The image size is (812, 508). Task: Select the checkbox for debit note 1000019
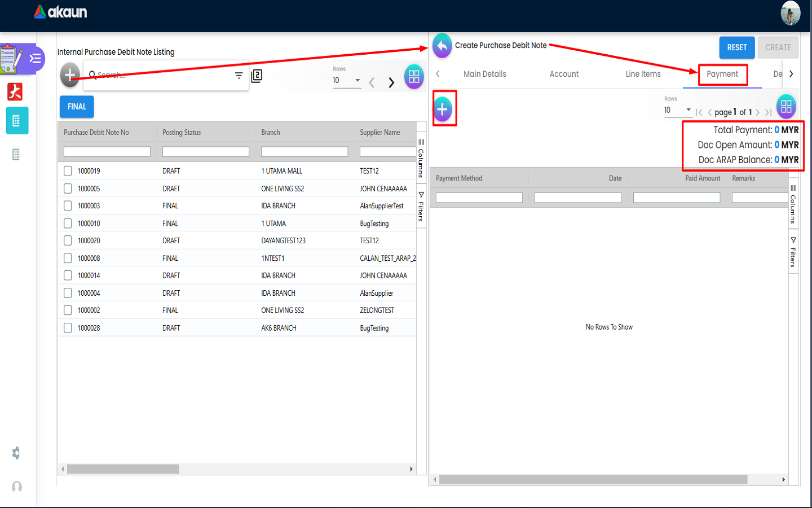tap(68, 171)
